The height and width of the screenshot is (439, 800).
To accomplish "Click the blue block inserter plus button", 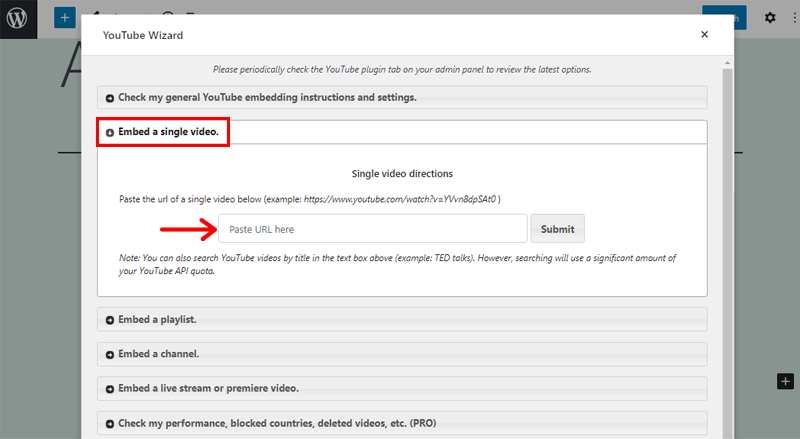I will coord(65,18).
